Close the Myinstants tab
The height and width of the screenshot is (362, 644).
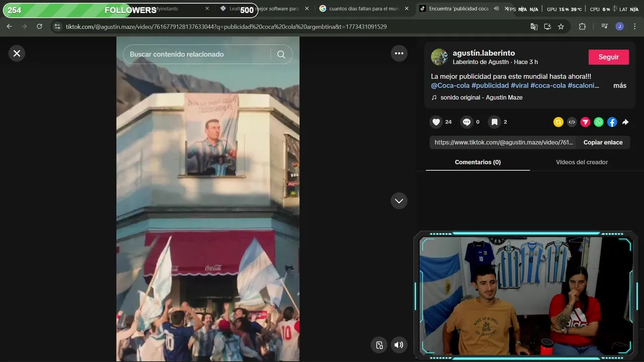tap(207, 9)
